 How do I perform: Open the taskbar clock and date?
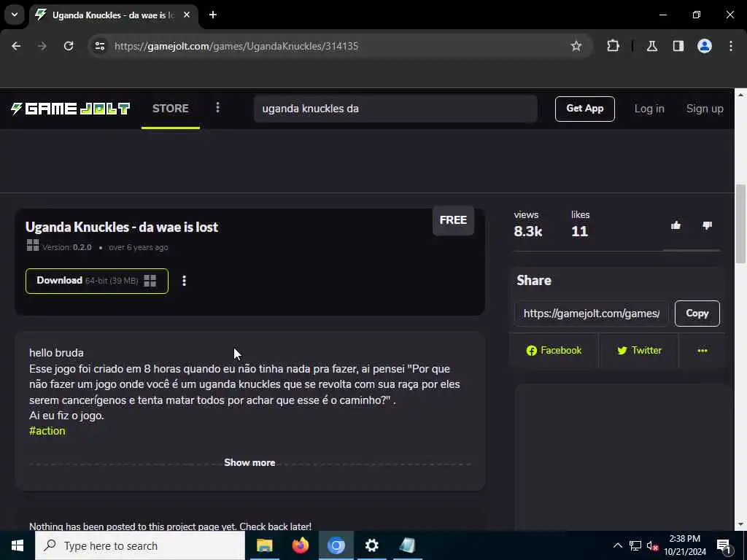point(685,545)
